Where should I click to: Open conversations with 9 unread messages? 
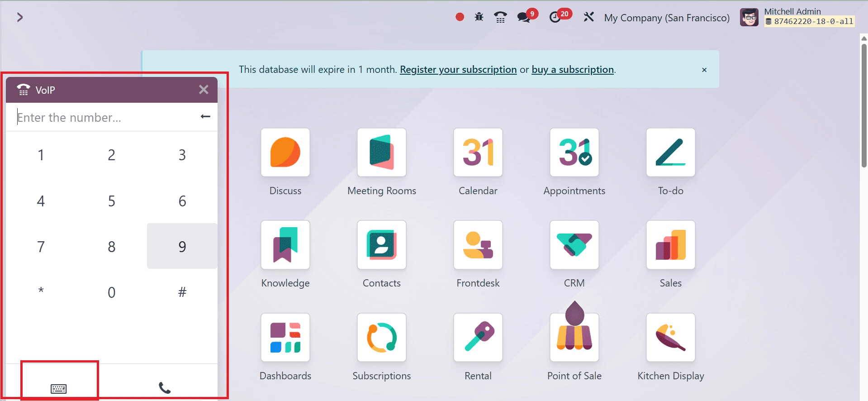click(x=525, y=17)
